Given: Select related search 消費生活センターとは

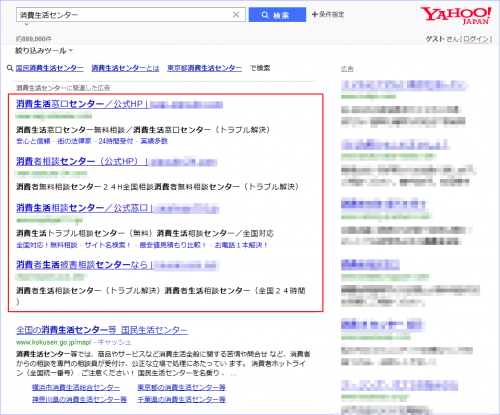Looking at the screenshot, I should click(125, 68).
